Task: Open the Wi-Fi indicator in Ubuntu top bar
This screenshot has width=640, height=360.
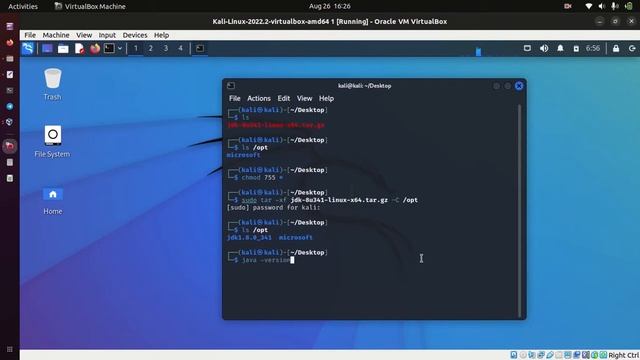Action: (x=589, y=6)
